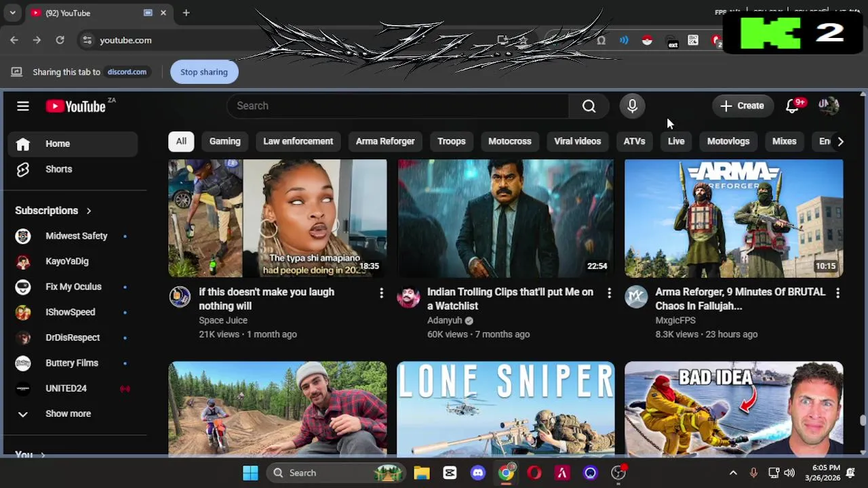Open the LONE SNIPER video thumbnail
868x488 pixels.
(x=506, y=409)
